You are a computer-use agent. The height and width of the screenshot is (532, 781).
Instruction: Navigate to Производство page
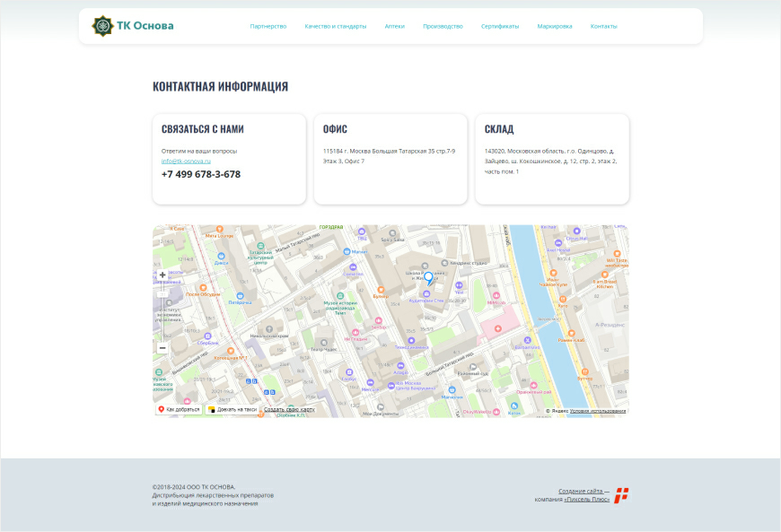point(443,26)
